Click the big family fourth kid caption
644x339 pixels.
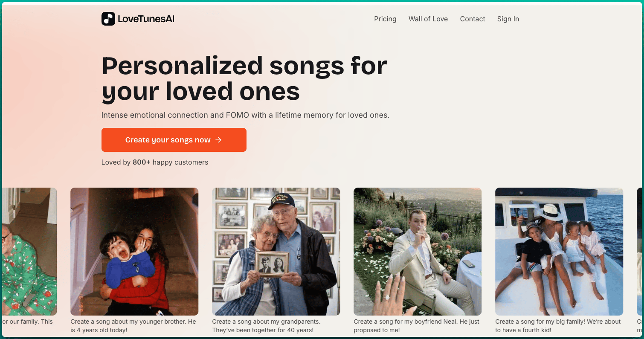(558, 326)
